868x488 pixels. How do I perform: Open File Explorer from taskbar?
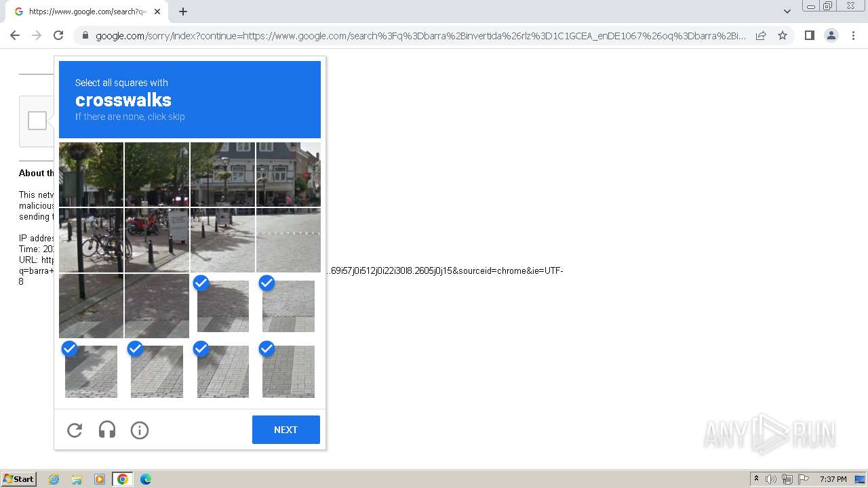[77, 479]
